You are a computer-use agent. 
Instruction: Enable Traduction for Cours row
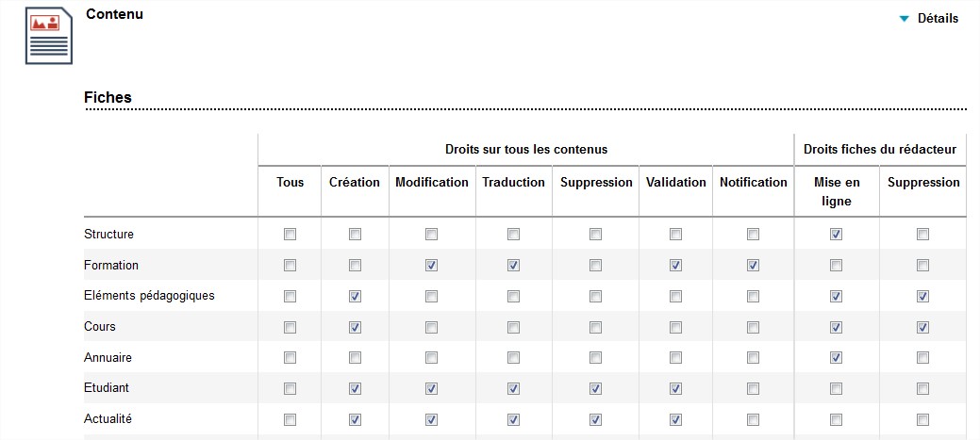(513, 327)
